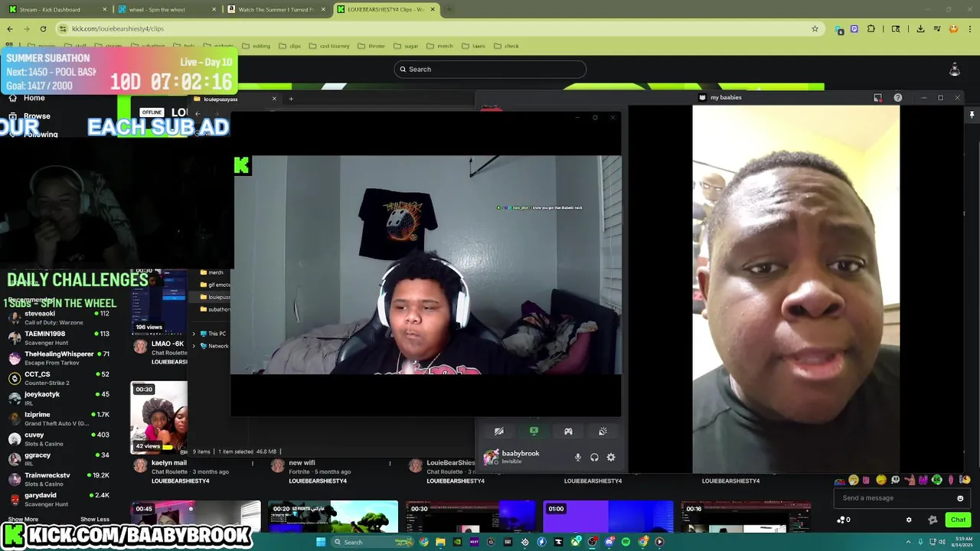
Task: Select 'merch' folder in File Explorer
Action: click(x=212, y=272)
